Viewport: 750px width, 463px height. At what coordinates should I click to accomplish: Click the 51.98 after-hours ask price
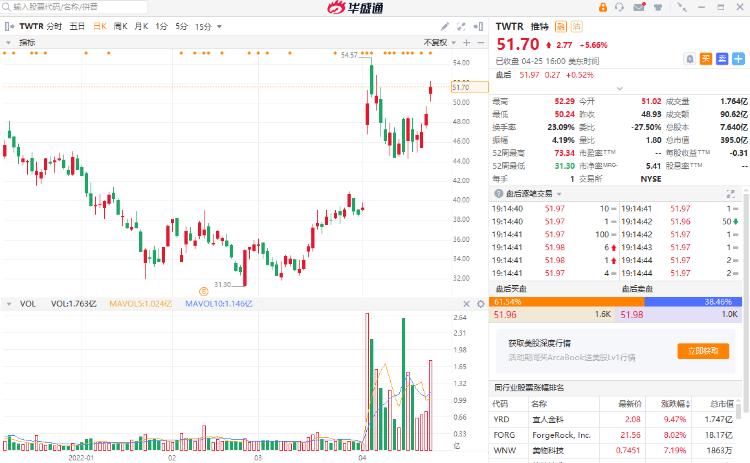(x=632, y=315)
